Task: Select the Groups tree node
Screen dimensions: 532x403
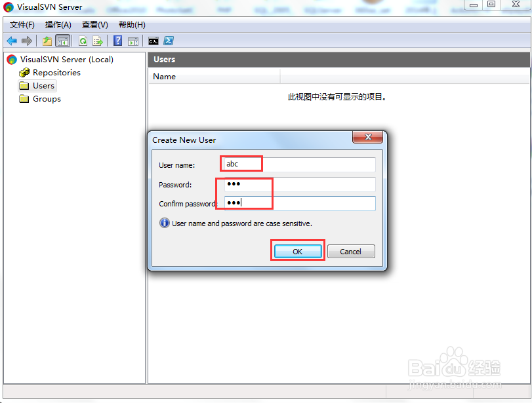Action: click(47, 99)
